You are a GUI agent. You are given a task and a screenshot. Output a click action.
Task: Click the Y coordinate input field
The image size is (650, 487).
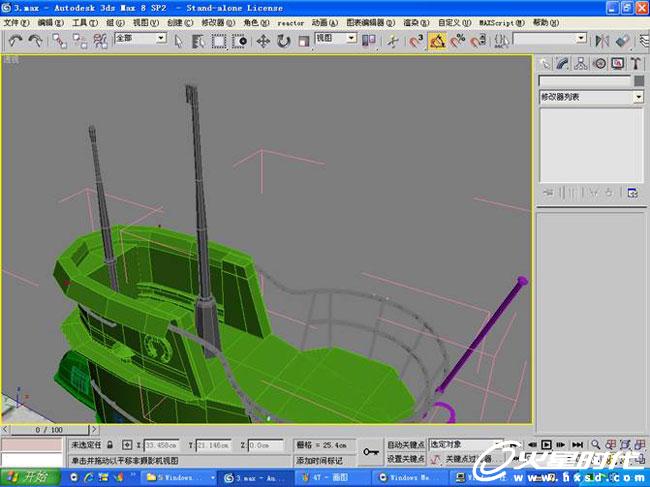point(213,445)
